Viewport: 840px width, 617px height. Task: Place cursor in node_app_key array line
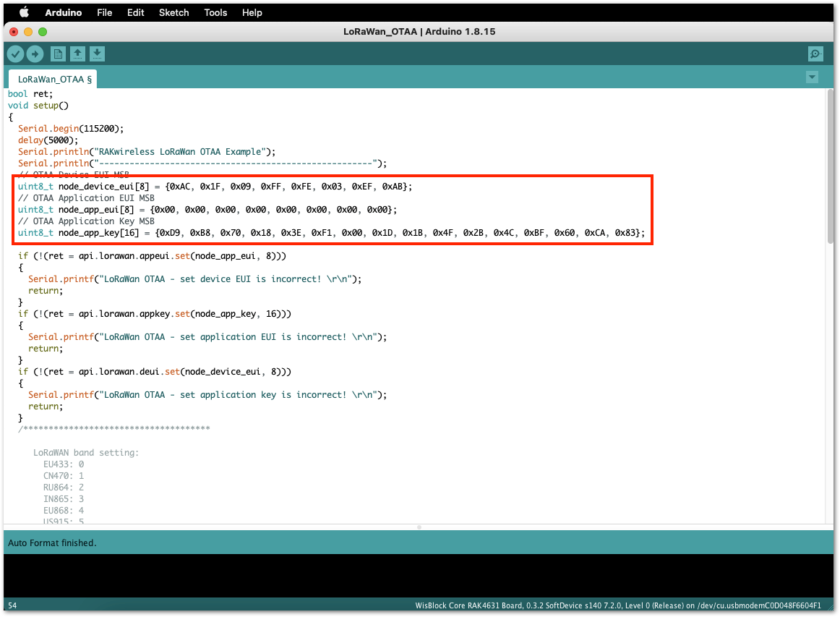point(332,233)
